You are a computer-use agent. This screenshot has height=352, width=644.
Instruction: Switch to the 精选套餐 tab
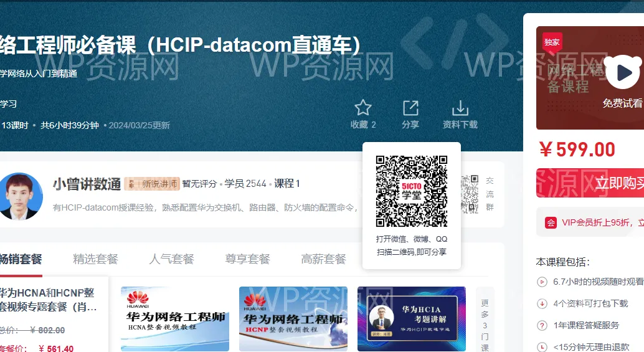click(x=96, y=259)
